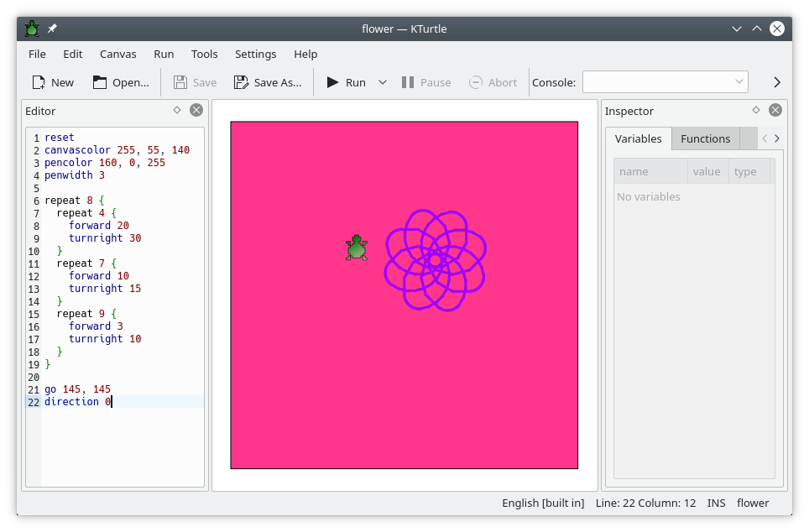Open the Canvas menu
809x532 pixels.
click(x=117, y=54)
